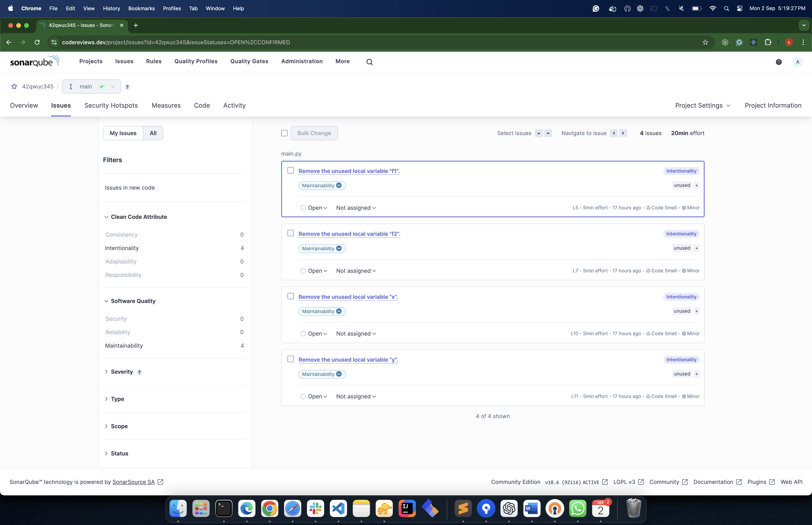Favorite project 42qwuc345 with the star
The width and height of the screenshot is (812, 525).
14,87
